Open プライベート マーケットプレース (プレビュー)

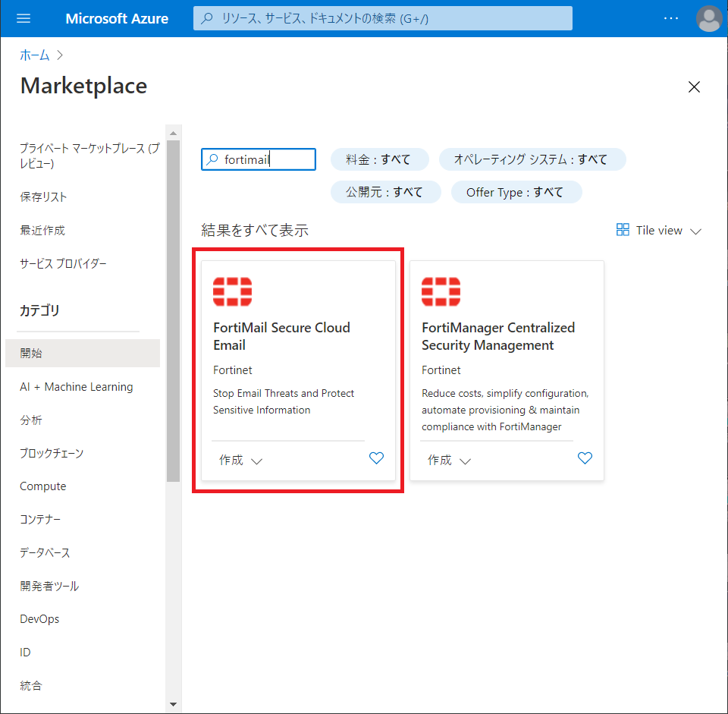pos(89,156)
